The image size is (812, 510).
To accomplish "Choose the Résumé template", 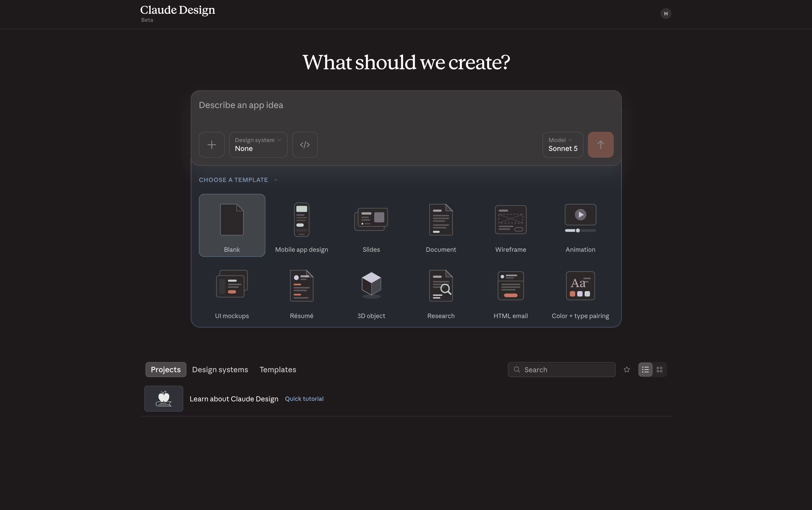I will point(301,292).
